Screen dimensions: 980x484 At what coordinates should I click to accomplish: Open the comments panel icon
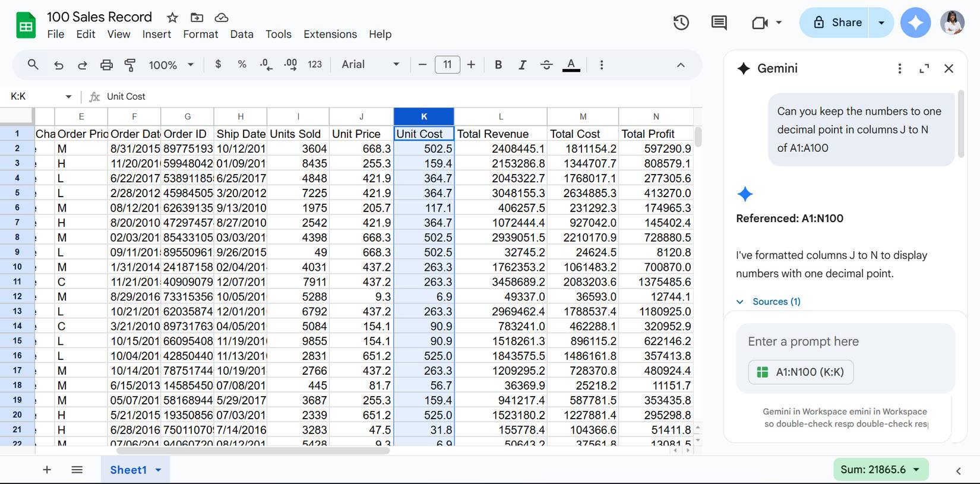[x=719, y=23]
